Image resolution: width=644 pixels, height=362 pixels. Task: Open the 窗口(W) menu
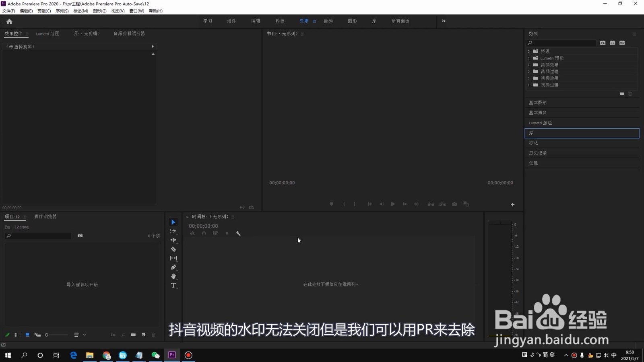(137, 11)
